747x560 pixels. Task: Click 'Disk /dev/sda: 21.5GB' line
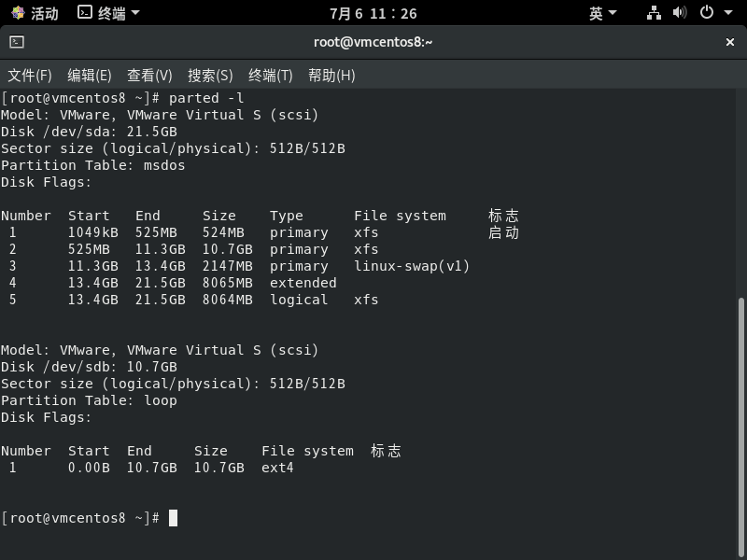(x=89, y=132)
